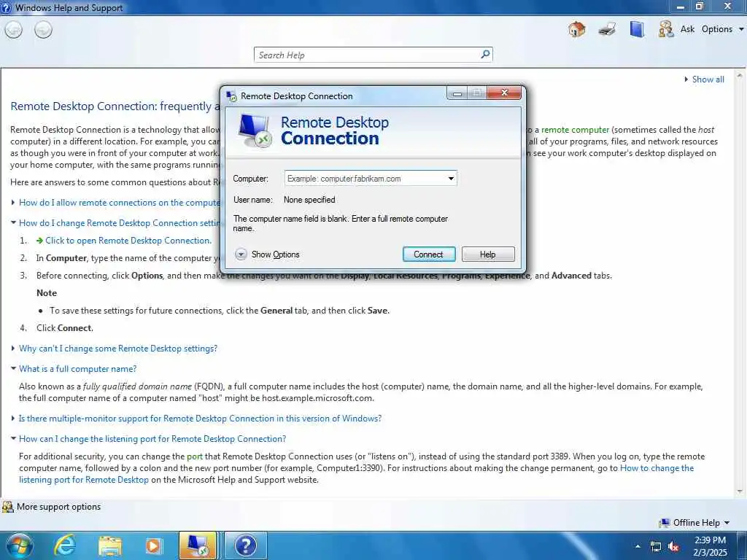Select Remote Desktop Connection taskbar button
This screenshot has height=560, width=747.
pyautogui.click(x=198, y=545)
